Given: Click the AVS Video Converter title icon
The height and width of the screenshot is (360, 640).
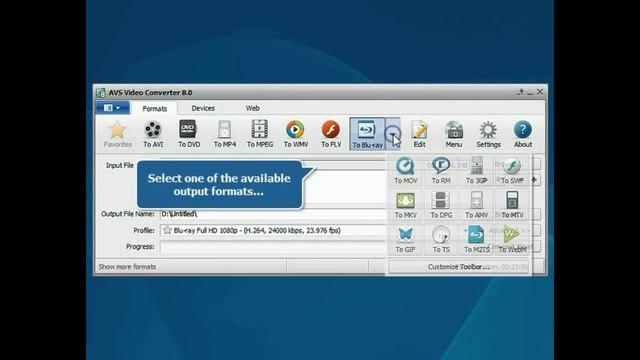Looking at the screenshot, I should point(101,93).
